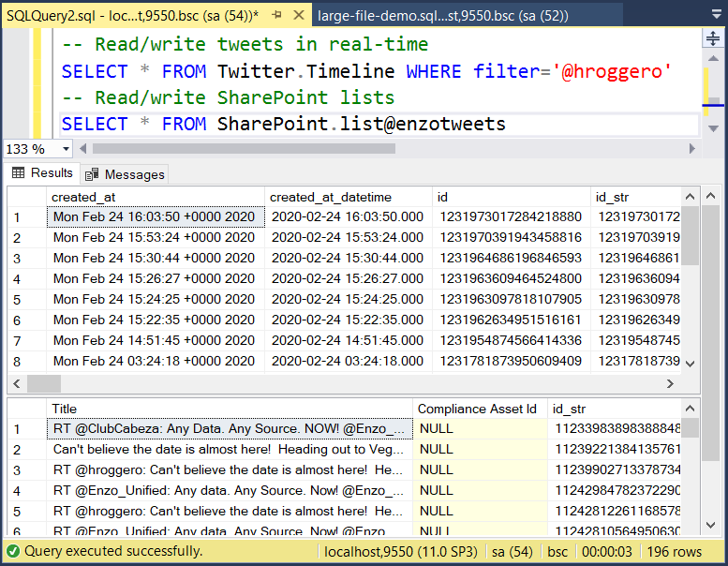728x566 pixels.
Task: Select cell Can't believe the date is almost here! Heading
Action: coord(230,449)
